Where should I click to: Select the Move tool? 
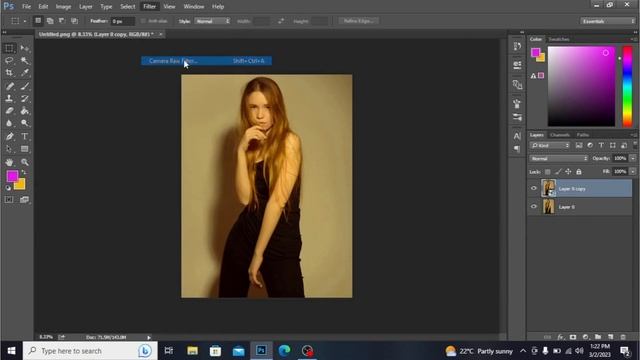[24, 48]
